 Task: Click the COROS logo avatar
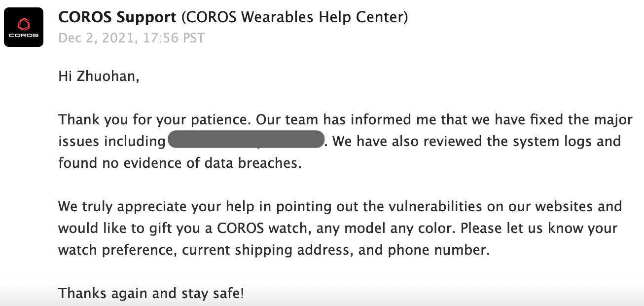(x=24, y=27)
